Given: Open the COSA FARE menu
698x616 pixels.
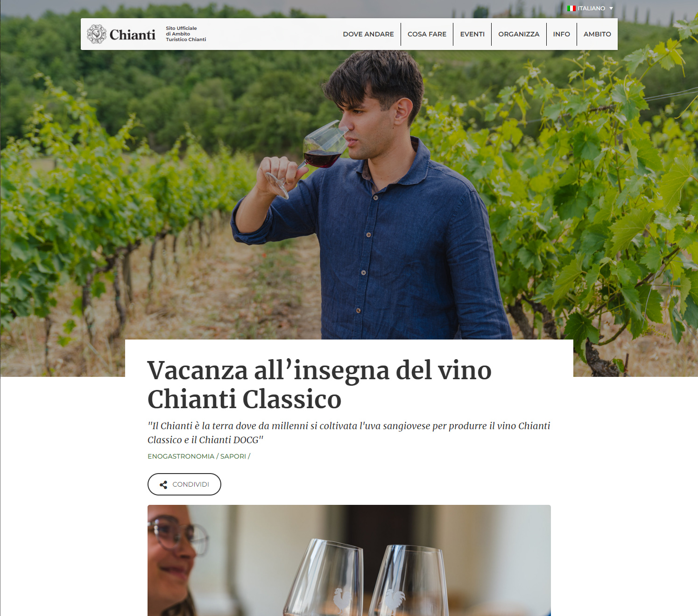Looking at the screenshot, I should (x=427, y=34).
